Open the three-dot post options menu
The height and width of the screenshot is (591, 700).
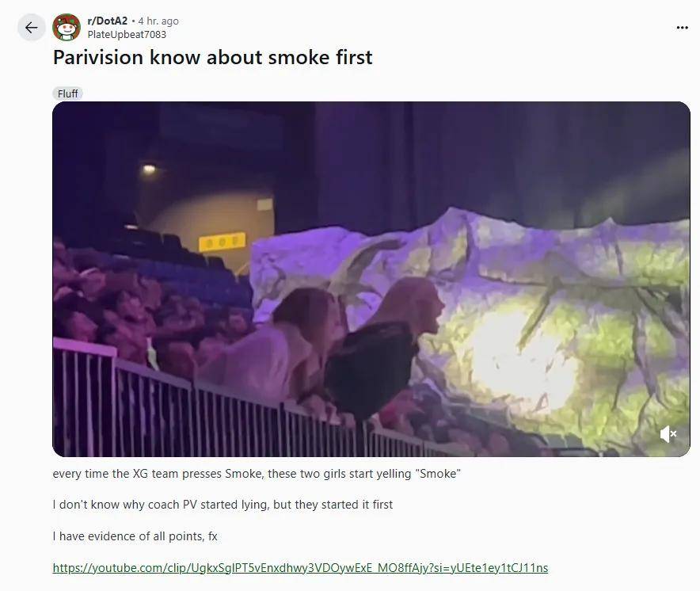tap(682, 28)
